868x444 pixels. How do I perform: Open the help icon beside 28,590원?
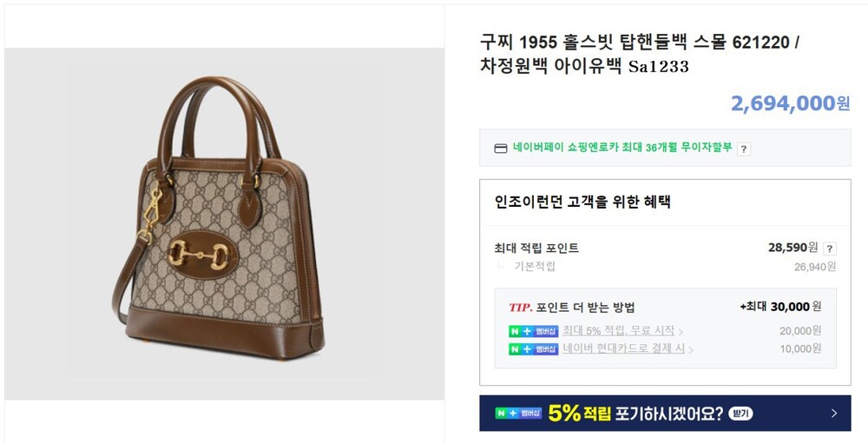tap(830, 249)
